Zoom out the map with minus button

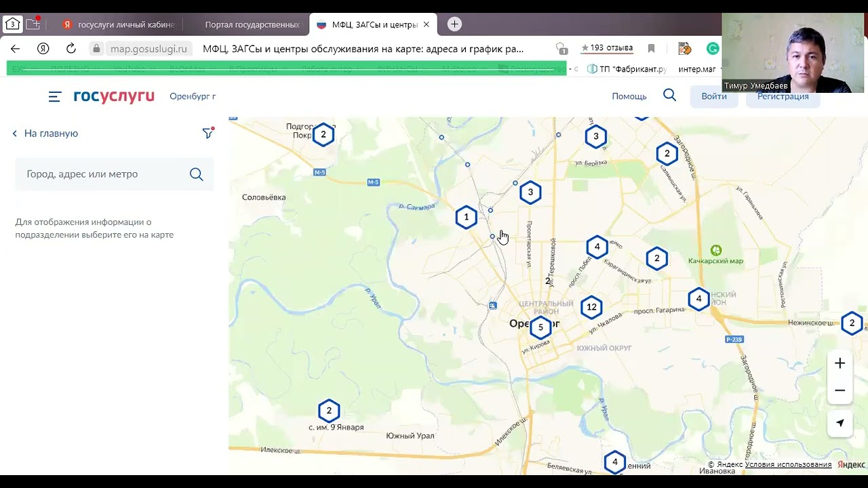(x=840, y=390)
